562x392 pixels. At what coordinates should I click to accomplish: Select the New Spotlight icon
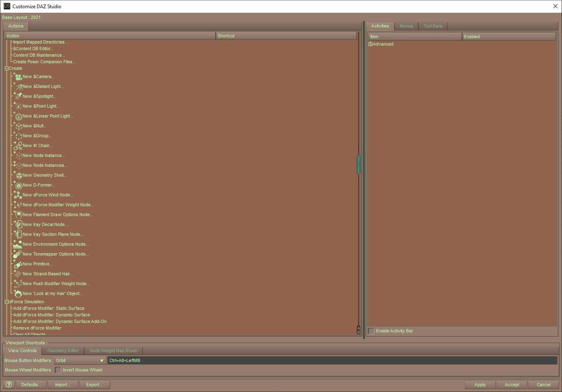[x=18, y=96]
